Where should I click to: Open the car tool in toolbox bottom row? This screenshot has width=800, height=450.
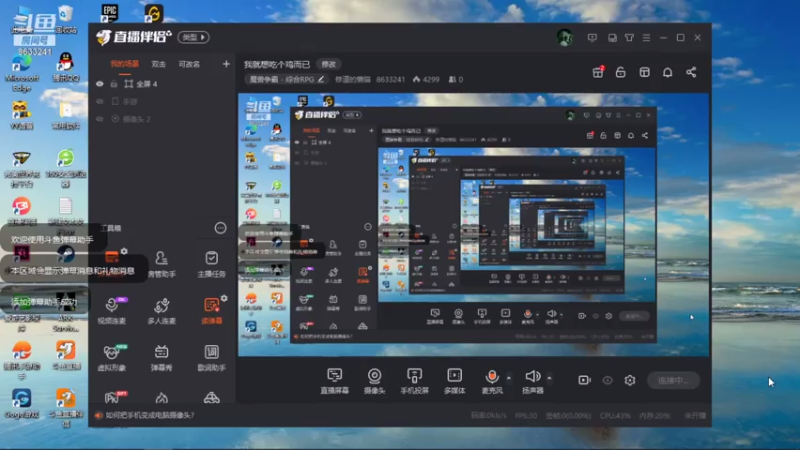[211, 398]
